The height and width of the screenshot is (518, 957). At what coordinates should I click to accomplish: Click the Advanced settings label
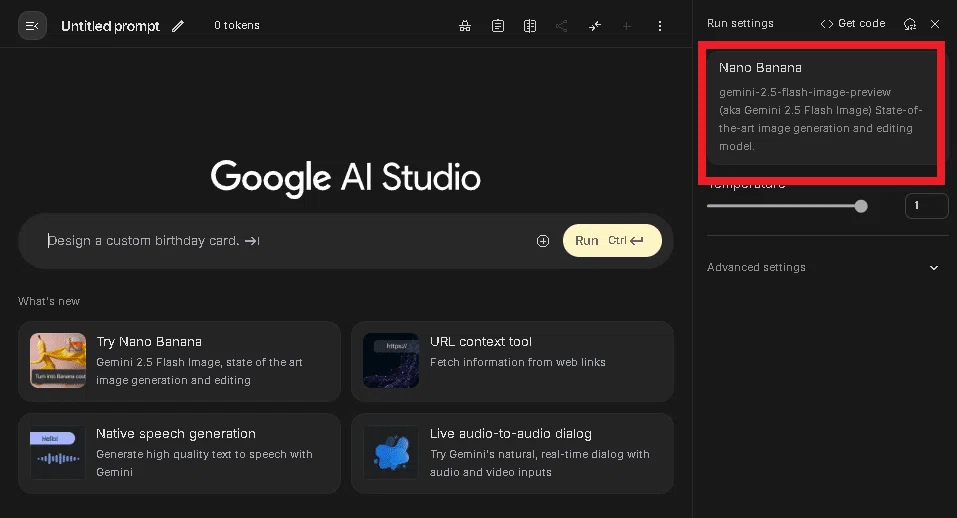[x=756, y=267]
